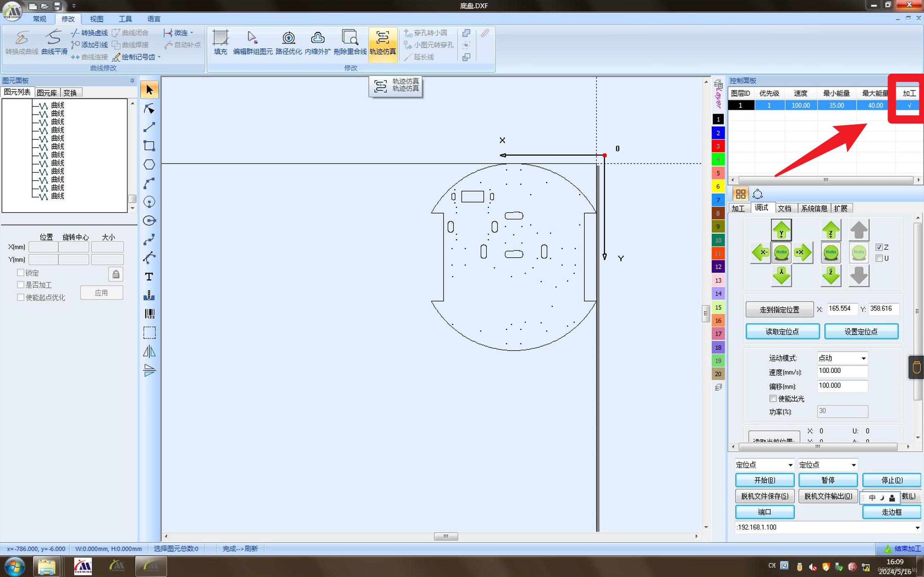The height and width of the screenshot is (577, 924).
Task: Click the XY Home button
Action: click(x=781, y=252)
